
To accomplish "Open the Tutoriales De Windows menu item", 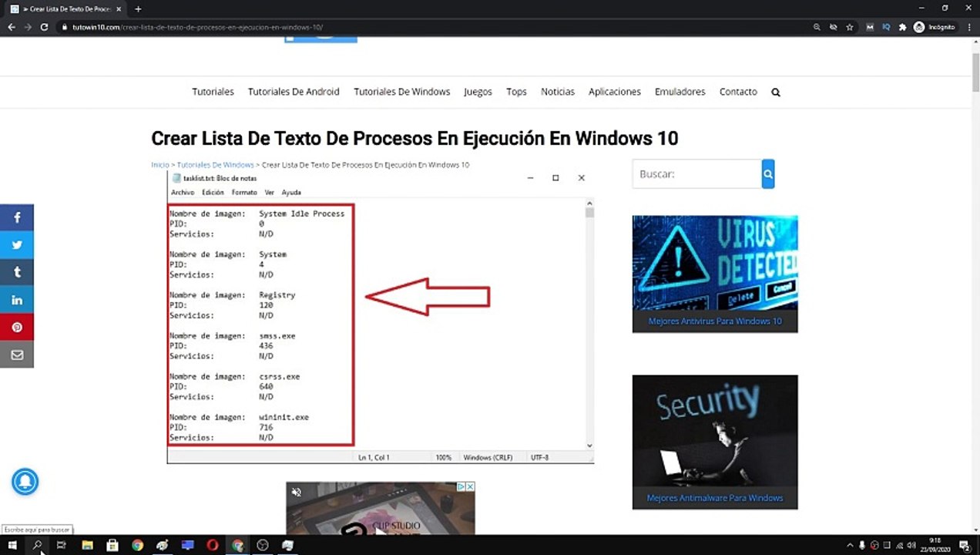I will coord(401,92).
